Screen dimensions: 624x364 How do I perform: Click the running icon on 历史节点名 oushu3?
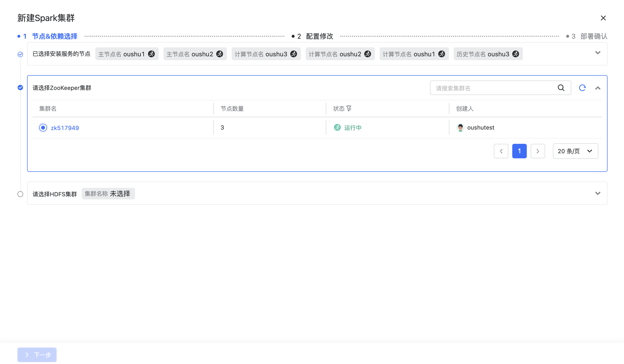coord(516,54)
